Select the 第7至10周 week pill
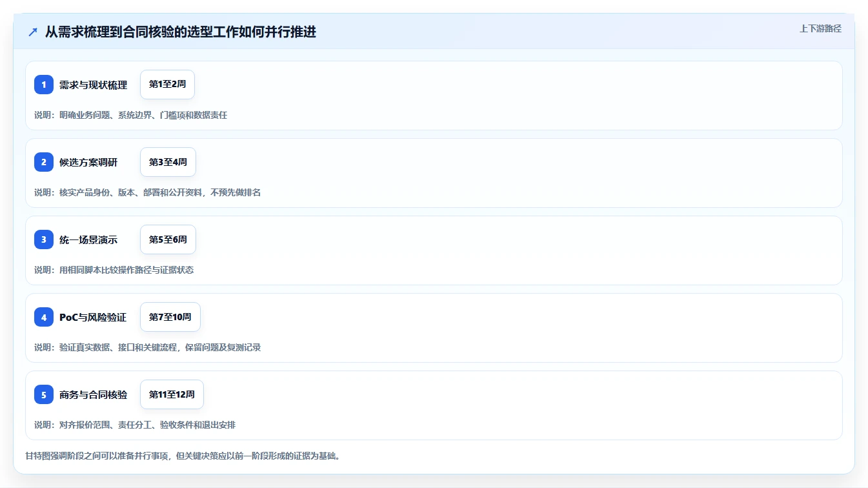 (170, 317)
